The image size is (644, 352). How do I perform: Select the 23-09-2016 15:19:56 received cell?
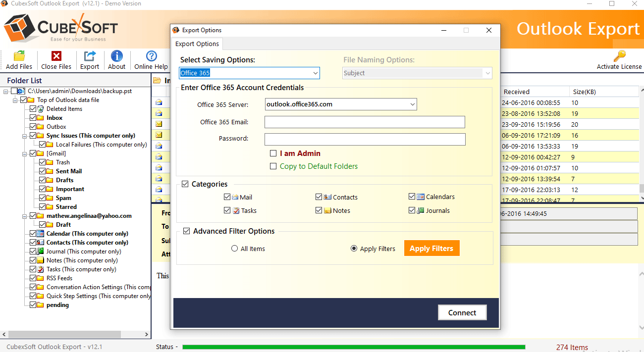(x=532, y=125)
